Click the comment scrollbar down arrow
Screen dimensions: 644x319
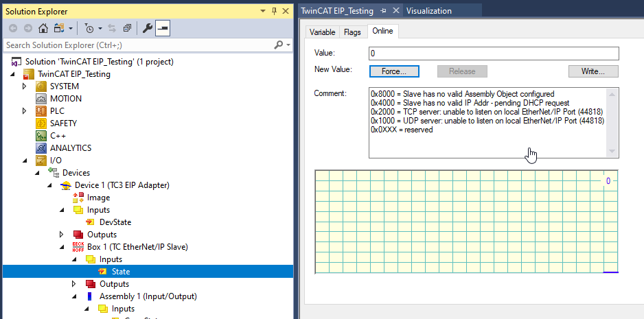point(612,151)
